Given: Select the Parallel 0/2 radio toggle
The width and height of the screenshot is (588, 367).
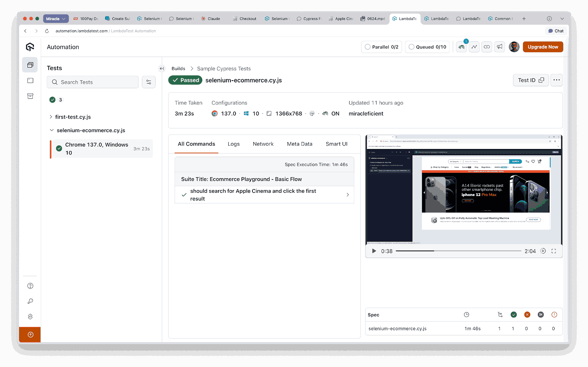Looking at the screenshot, I should click(x=368, y=47).
